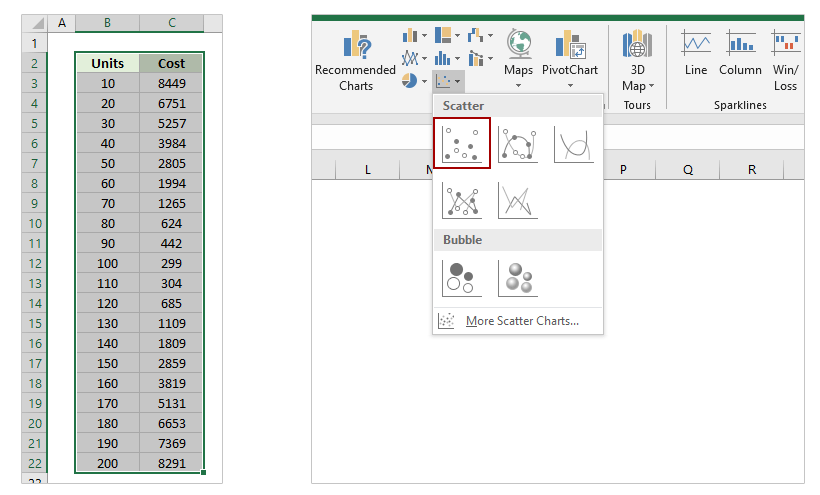Insert a Line sparkline
This screenshot has width=820, height=495.
click(696, 53)
